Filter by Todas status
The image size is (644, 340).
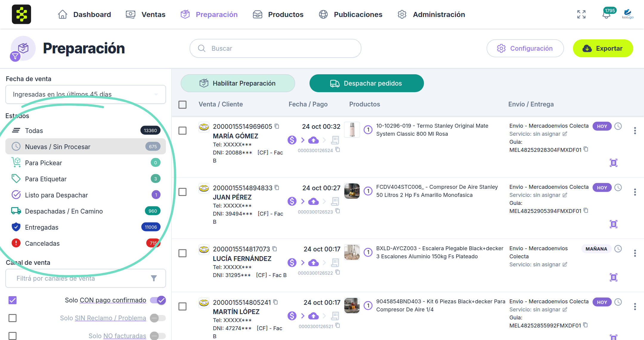pyautogui.click(x=86, y=130)
